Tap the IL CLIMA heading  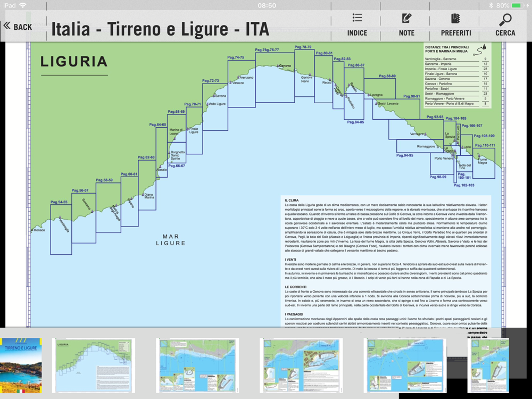(292, 201)
